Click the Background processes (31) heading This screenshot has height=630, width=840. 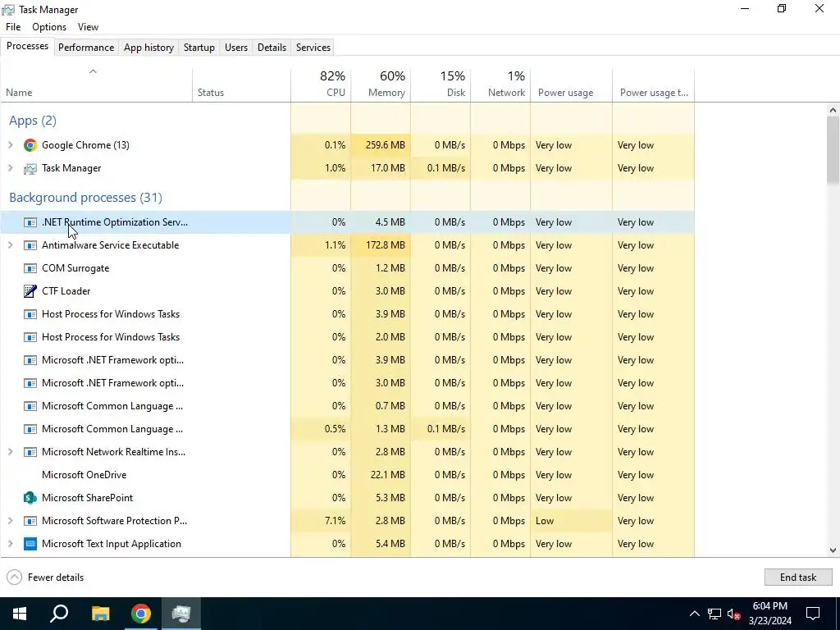coord(85,198)
